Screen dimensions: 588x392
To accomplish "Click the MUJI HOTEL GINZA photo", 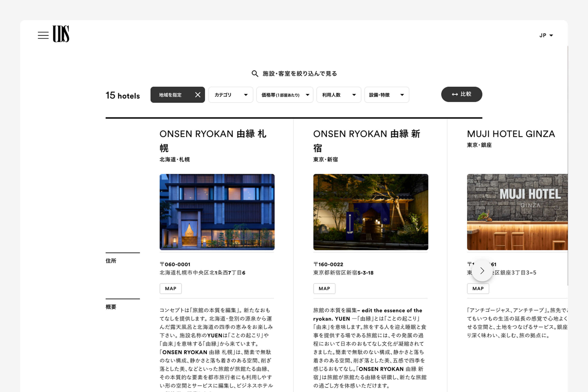I will click(x=517, y=212).
